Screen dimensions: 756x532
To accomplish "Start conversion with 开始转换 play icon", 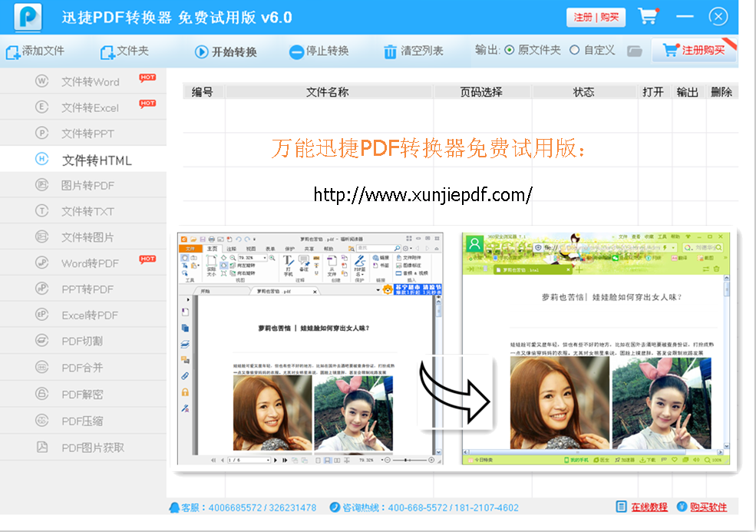I will pos(202,51).
